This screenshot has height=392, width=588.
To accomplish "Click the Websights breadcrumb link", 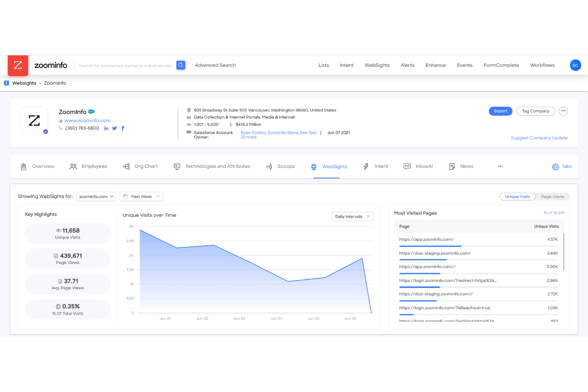I will tap(24, 83).
